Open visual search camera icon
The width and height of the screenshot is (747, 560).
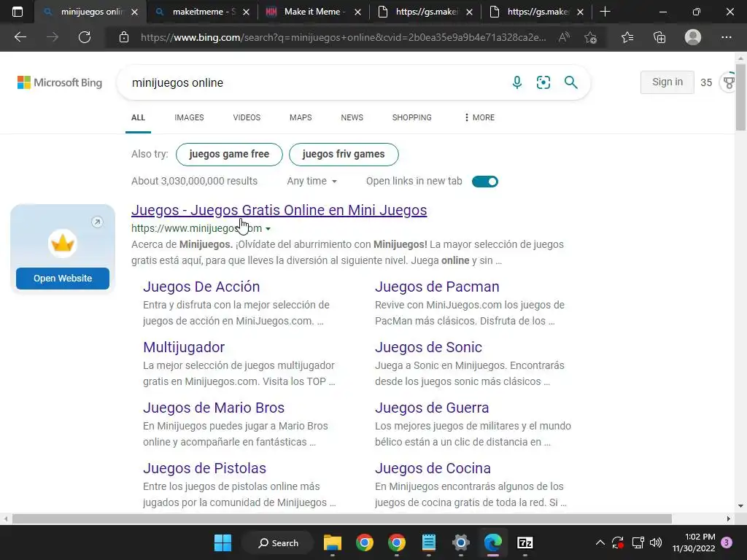coord(543,82)
